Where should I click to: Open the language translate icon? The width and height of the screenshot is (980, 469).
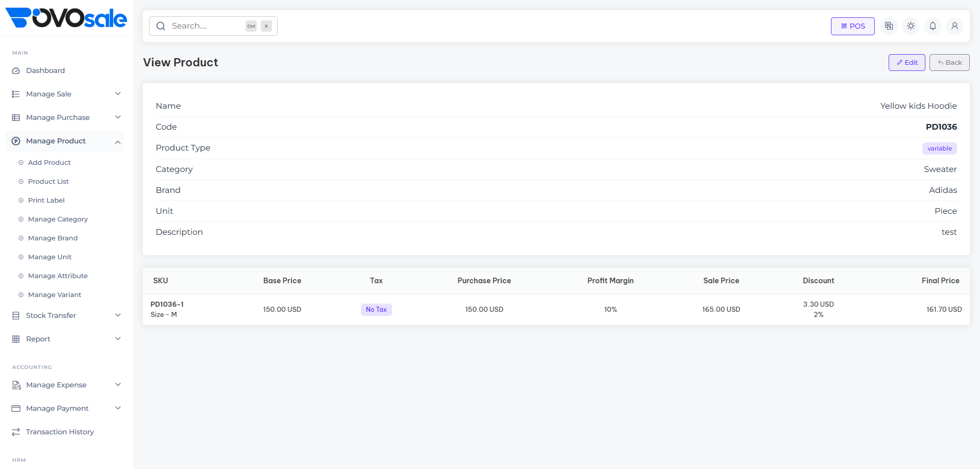pyautogui.click(x=889, y=26)
